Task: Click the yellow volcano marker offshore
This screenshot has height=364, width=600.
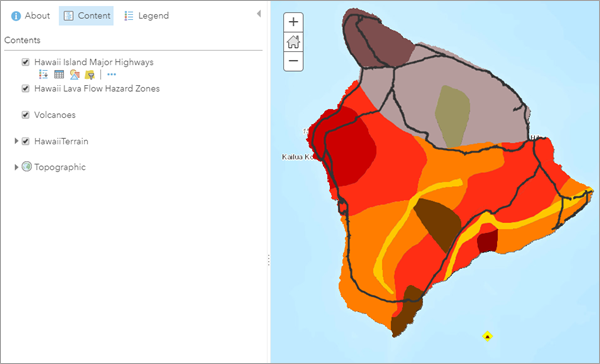Action: (487, 336)
